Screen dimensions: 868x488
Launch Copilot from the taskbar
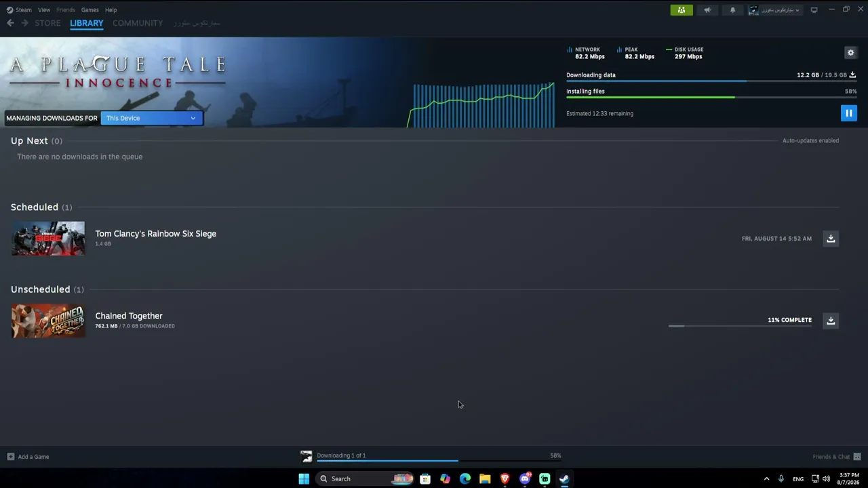(445, 479)
